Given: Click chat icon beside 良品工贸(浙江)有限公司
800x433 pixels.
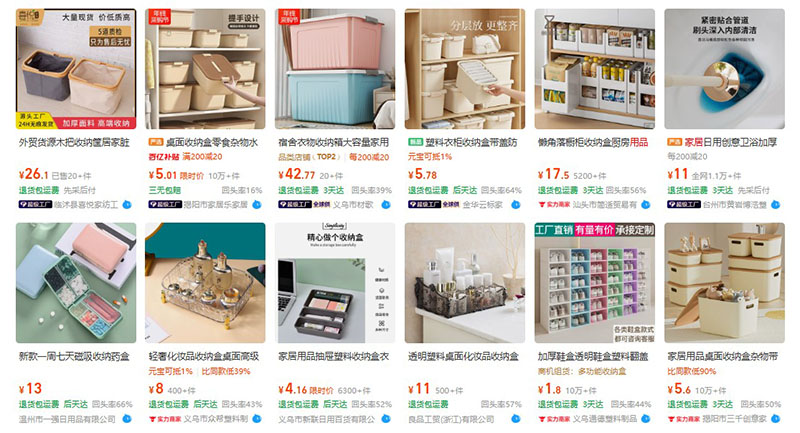Looking at the screenshot, I should click(516, 419).
